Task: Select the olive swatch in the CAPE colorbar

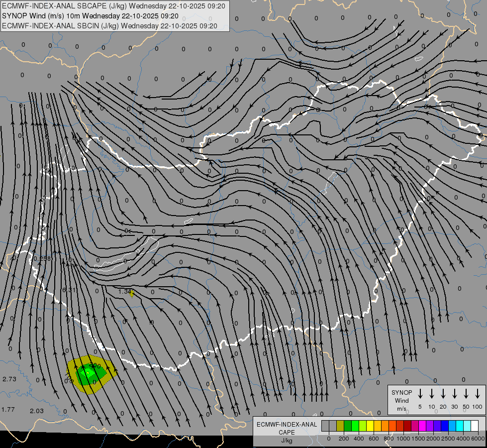Action: (340, 426)
